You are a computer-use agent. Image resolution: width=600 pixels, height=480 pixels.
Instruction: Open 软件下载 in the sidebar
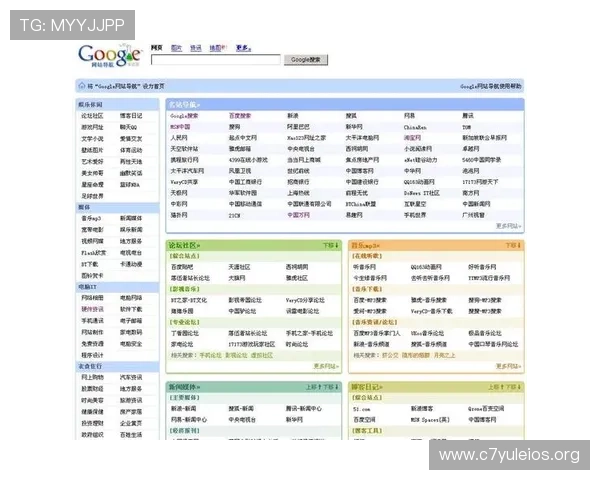pyautogui.click(x=131, y=309)
